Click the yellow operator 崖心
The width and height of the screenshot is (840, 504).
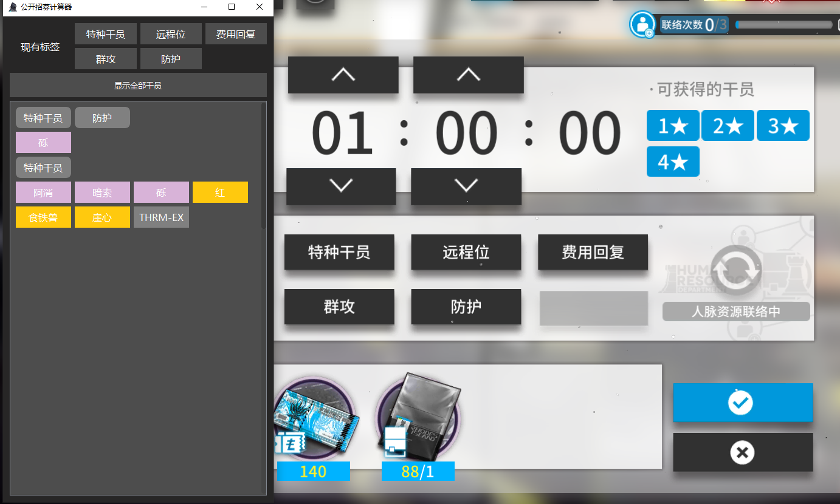[x=102, y=217]
